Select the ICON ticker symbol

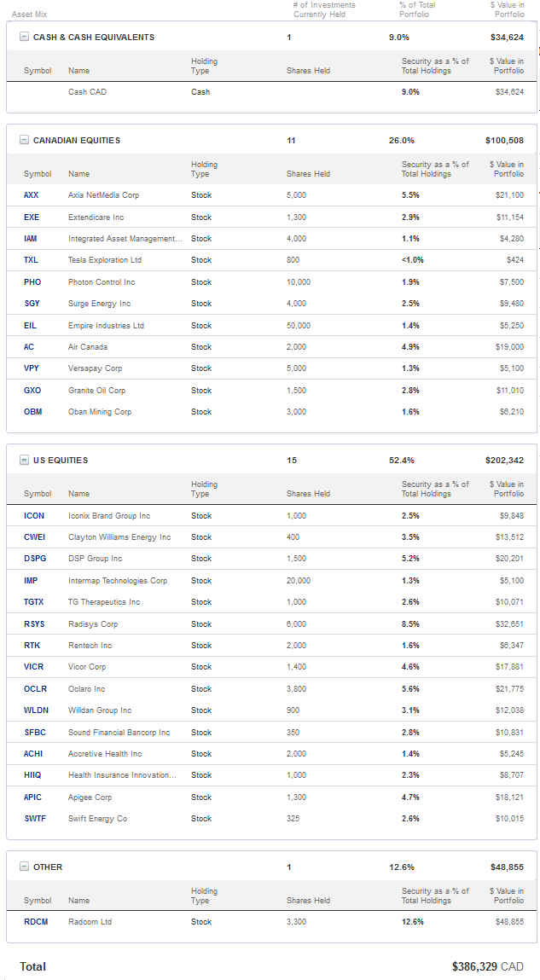coord(34,516)
